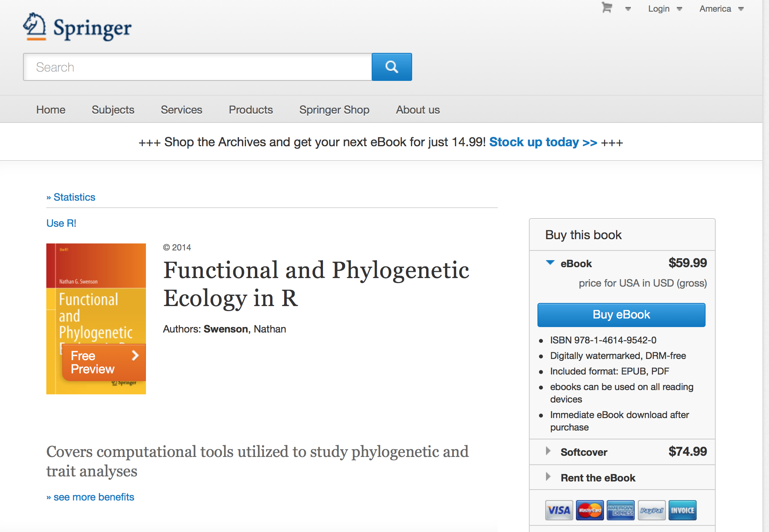The height and width of the screenshot is (532, 769).
Task: Open the Products menu
Action: click(x=251, y=110)
